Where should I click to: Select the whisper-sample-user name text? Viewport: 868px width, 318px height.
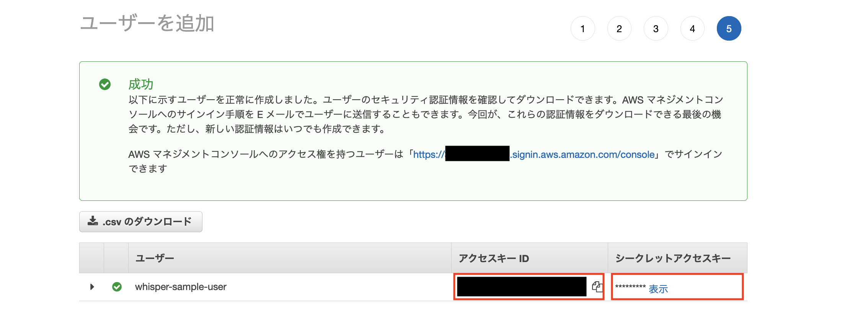click(x=181, y=287)
